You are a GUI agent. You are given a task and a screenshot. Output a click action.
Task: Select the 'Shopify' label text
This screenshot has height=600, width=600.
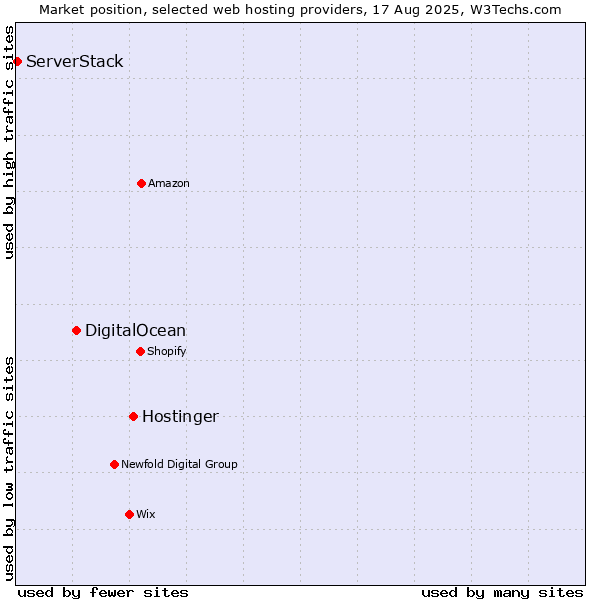click(166, 351)
